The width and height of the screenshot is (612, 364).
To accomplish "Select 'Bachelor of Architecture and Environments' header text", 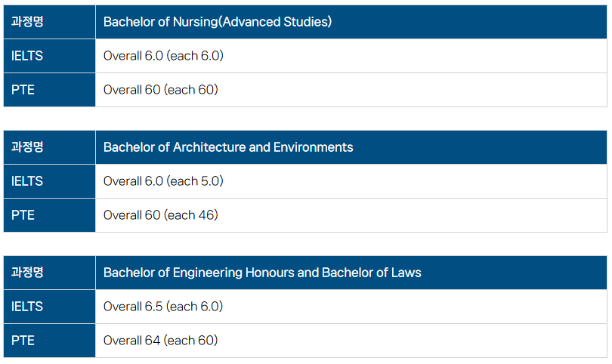I will [x=228, y=147].
